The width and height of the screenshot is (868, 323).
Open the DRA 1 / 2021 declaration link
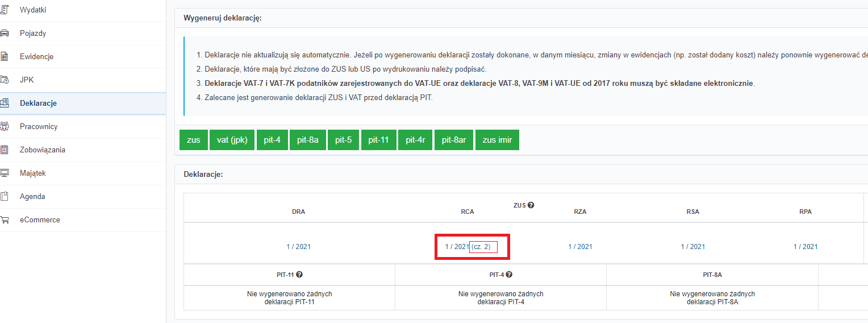click(x=298, y=247)
